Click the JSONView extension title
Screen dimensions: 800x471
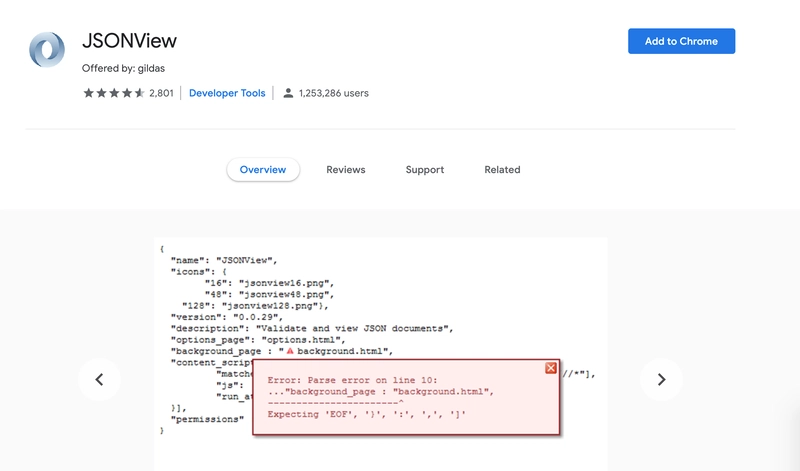coord(129,41)
